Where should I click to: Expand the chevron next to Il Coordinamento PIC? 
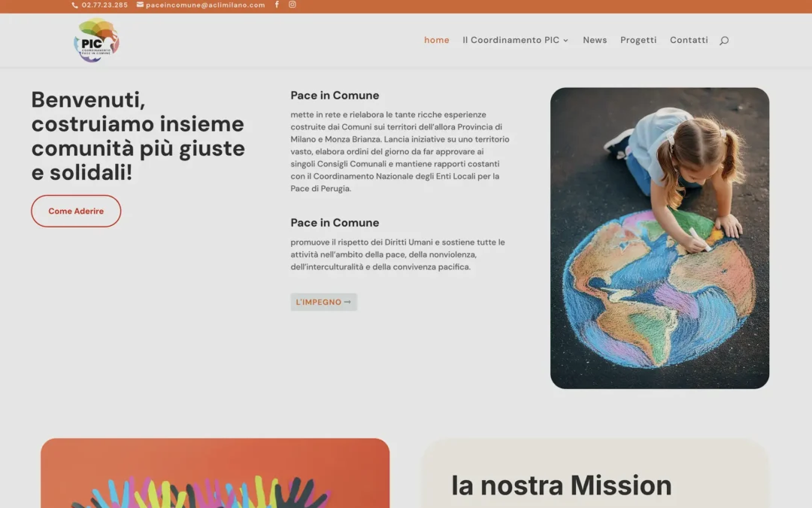click(x=565, y=41)
